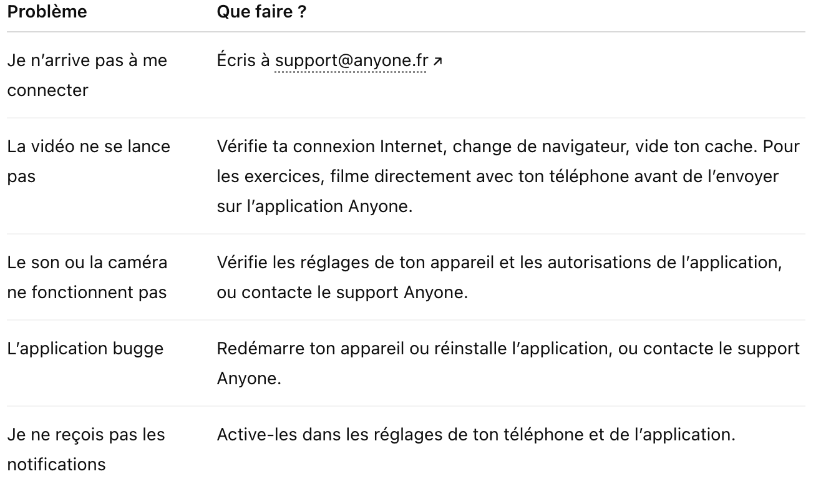This screenshot has width=831, height=504.
Task: Click the "Je ne reçois pas les notifications" cell
Action: click(85, 449)
